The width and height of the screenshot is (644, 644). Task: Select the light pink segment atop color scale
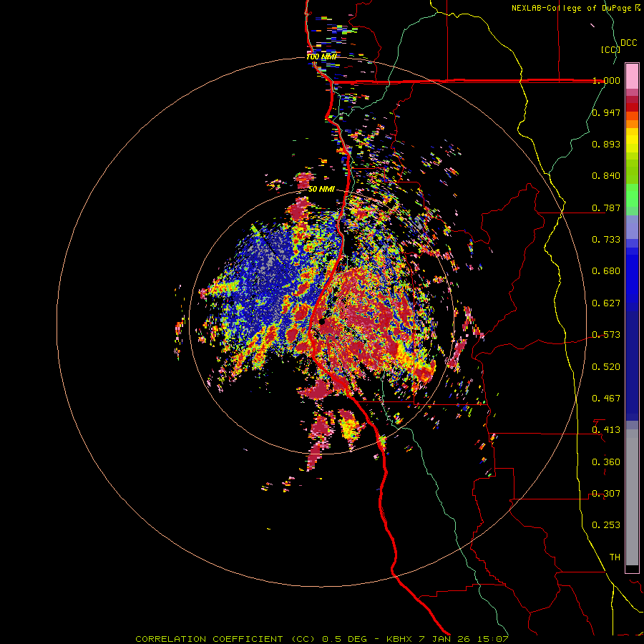click(x=632, y=77)
